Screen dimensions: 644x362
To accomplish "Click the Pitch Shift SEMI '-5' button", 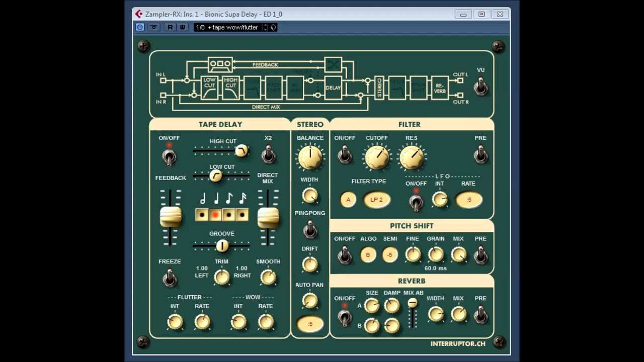I will pos(390,255).
